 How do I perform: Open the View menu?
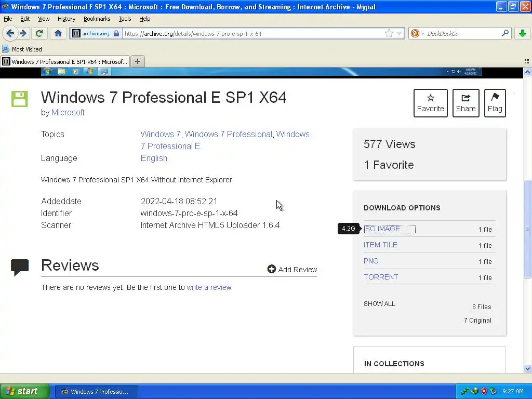click(x=44, y=19)
